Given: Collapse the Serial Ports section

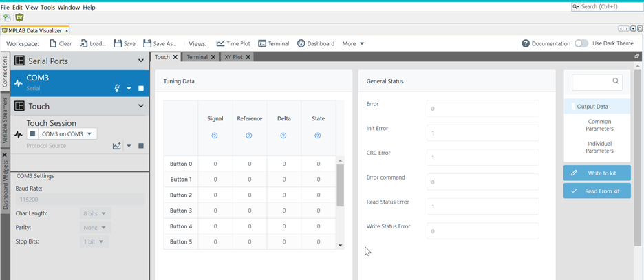Looking at the screenshot, I should (x=141, y=61).
